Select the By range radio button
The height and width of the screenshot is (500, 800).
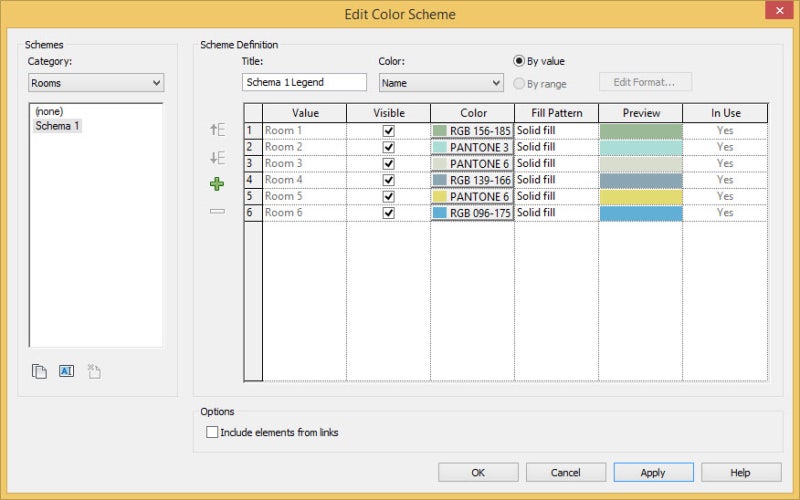pos(519,83)
